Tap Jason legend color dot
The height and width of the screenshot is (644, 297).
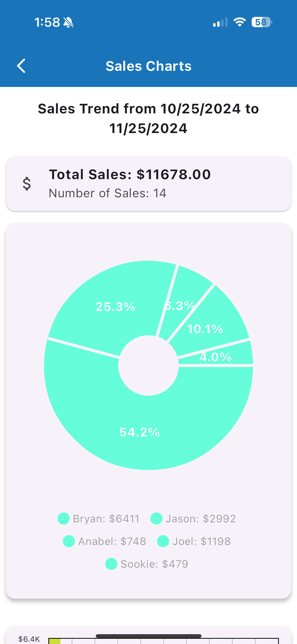pos(156,519)
